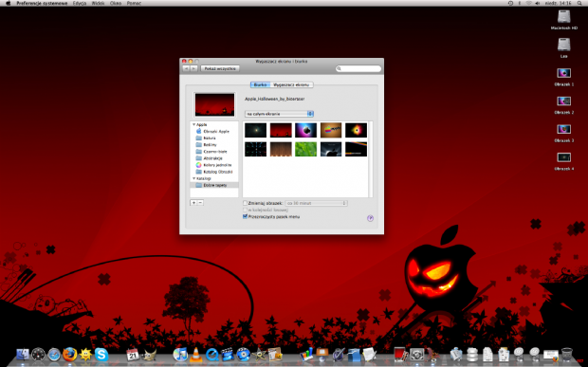The width and height of the screenshot is (588, 367).
Task: Select Kolory jednolite in sidebar
Action: coord(214,165)
